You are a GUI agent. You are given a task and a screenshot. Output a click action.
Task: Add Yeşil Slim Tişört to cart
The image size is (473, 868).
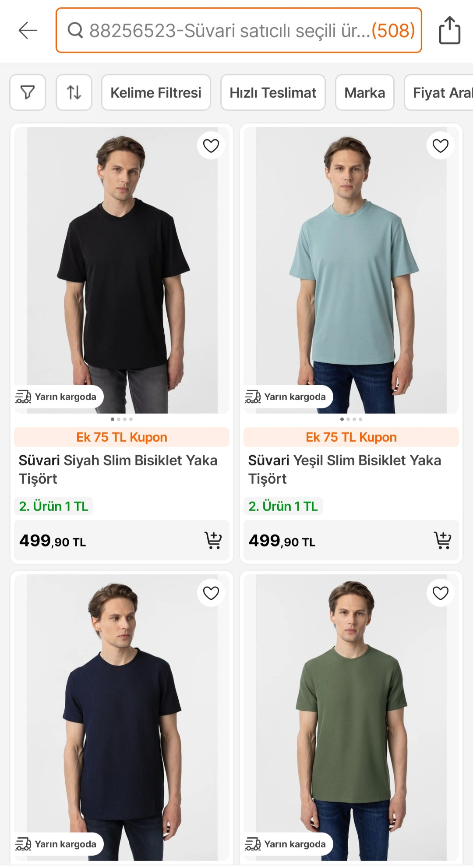[443, 540]
